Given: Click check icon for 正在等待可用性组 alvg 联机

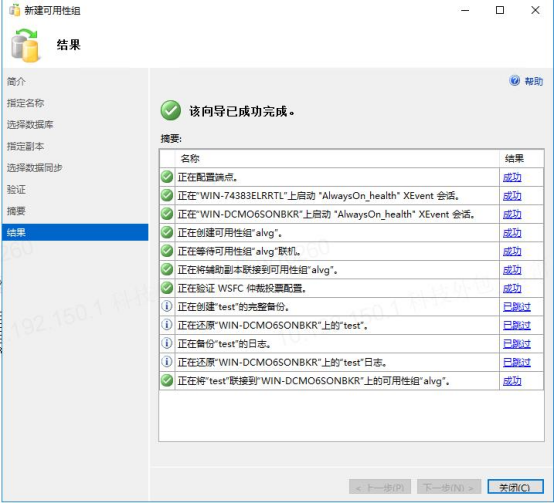Looking at the screenshot, I should 167,251.
